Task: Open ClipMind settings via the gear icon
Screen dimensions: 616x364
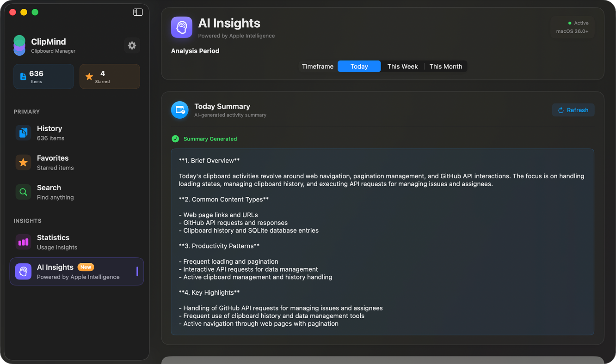Action: point(132,45)
